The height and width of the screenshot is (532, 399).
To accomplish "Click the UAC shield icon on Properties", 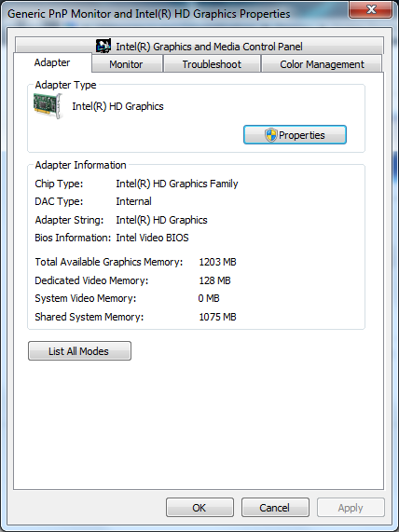I will (271, 135).
